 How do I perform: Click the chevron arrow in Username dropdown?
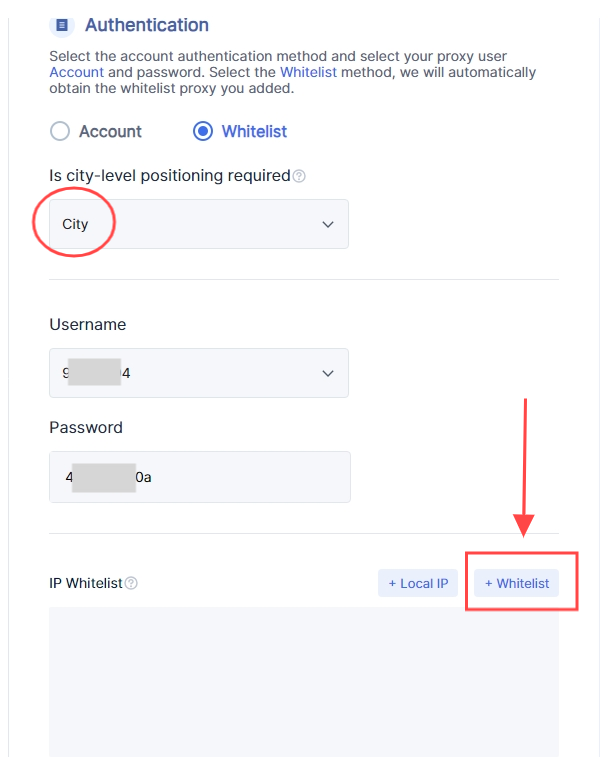pyautogui.click(x=328, y=373)
